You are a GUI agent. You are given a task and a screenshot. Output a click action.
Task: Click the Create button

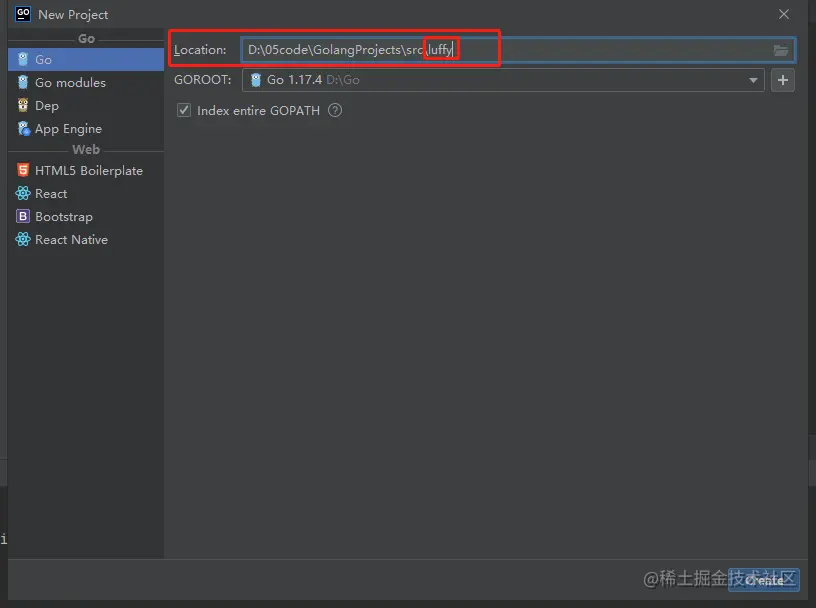tap(763, 580)
